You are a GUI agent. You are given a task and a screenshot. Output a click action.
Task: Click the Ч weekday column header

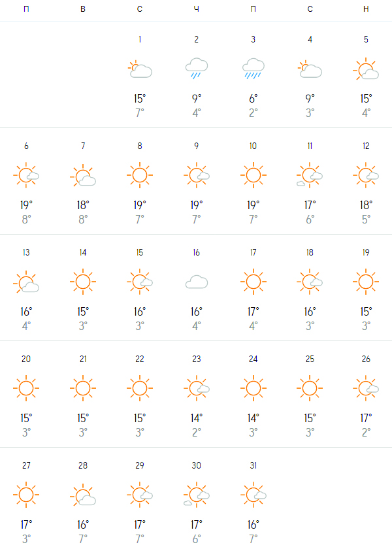[x=197, y=9]
